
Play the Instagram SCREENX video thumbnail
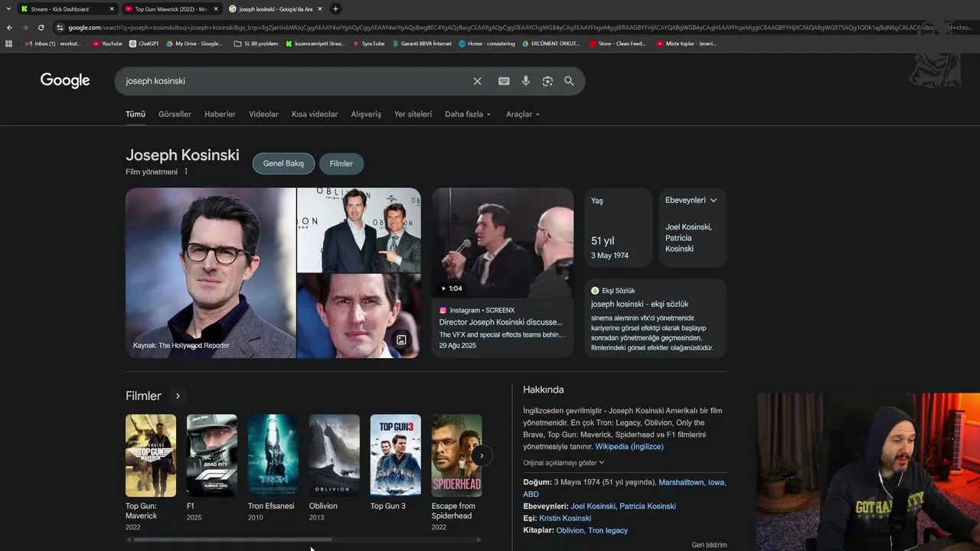(x=502, y=243)
